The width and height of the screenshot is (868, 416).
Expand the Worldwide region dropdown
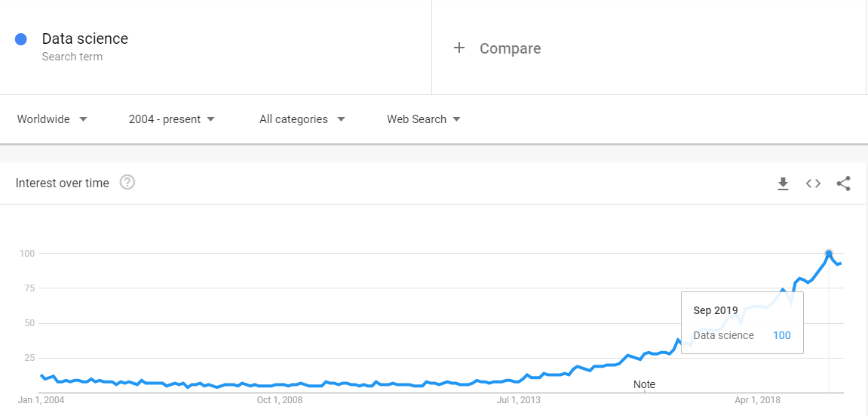tap(52, 119)
